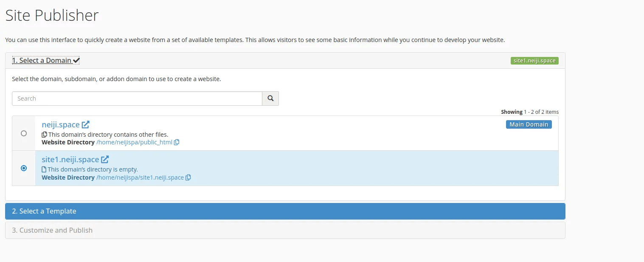Image resolution: width=644 pixels, height=262 pixels.
Task: Copy the /home/neijispa/public_html directory path
Action: pos(177,142)
